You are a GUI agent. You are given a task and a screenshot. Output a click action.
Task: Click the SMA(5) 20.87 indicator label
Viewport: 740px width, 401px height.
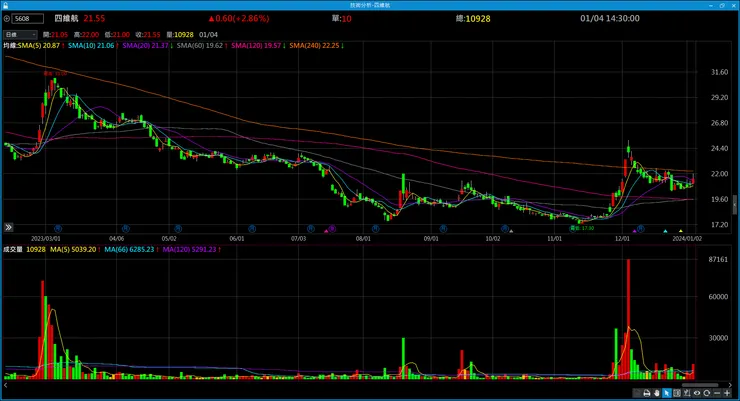click(41, 46)
